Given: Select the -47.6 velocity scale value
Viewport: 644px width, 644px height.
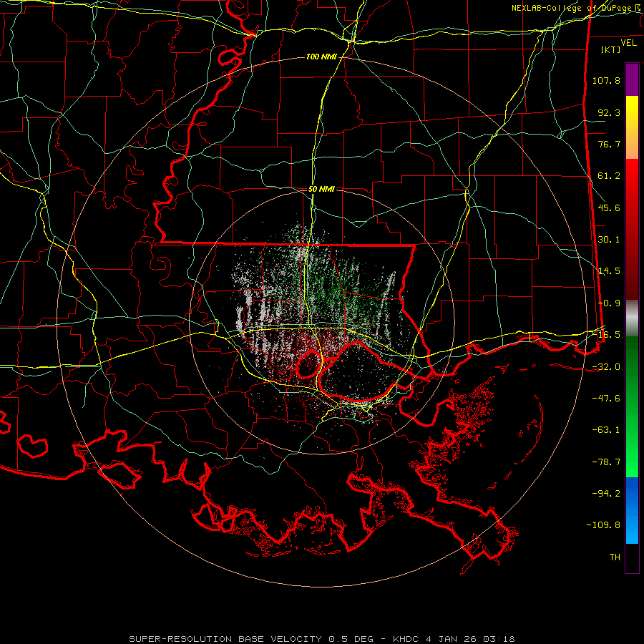Looking at the screenshot, I should (606, 399).
